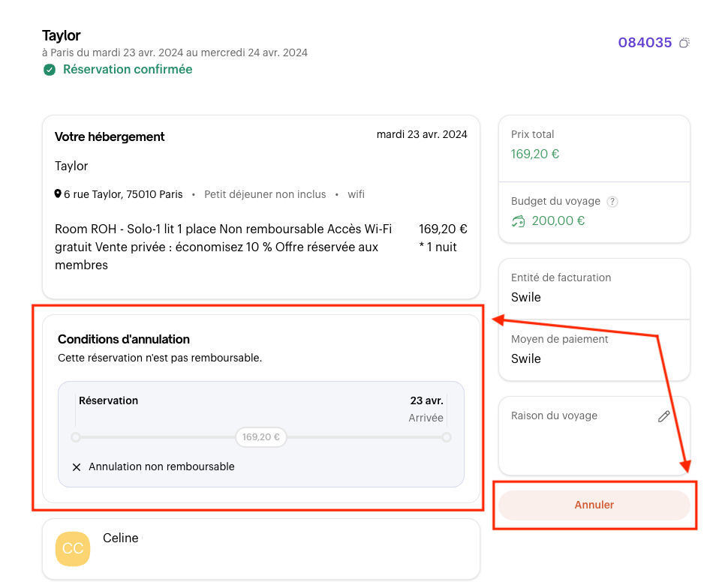Click the hotel name Taylor in accommodation card
The image size is (725, 588).
(x=71, y=166)
